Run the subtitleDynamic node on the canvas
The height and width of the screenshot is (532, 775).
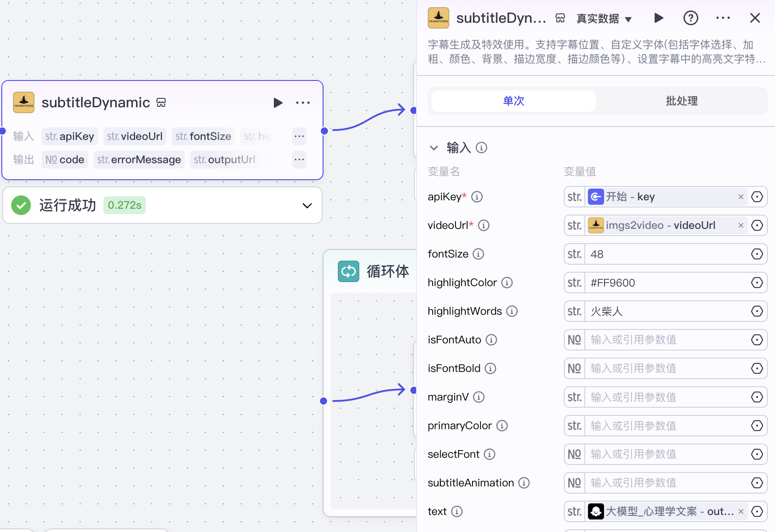pyautogui.click(x=278, y=103)
